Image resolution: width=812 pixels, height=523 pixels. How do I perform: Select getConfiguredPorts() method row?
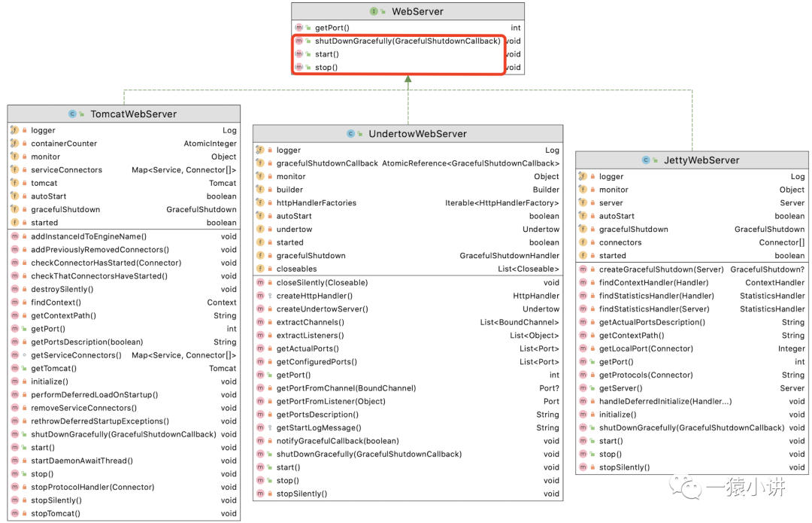coord(408,362)
